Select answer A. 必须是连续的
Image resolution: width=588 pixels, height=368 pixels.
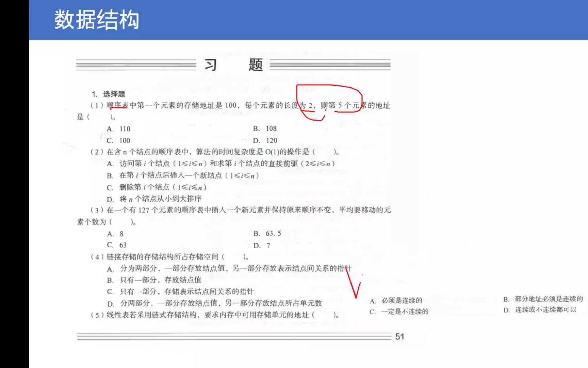[396, 301]
